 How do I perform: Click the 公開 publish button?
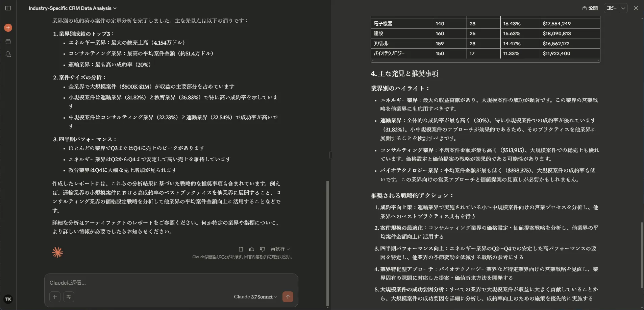pyautogui.click(x=590, y=8)
